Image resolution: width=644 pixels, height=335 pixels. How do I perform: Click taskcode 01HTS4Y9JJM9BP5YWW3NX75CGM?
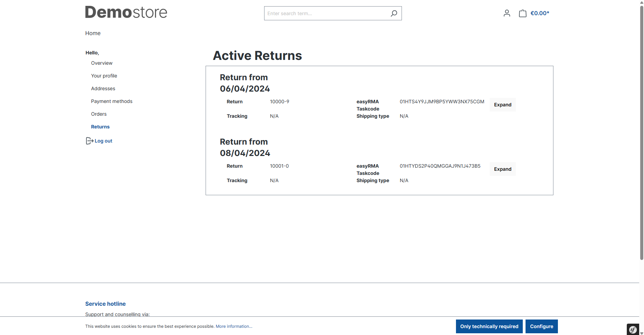click(x=442, y=102)
